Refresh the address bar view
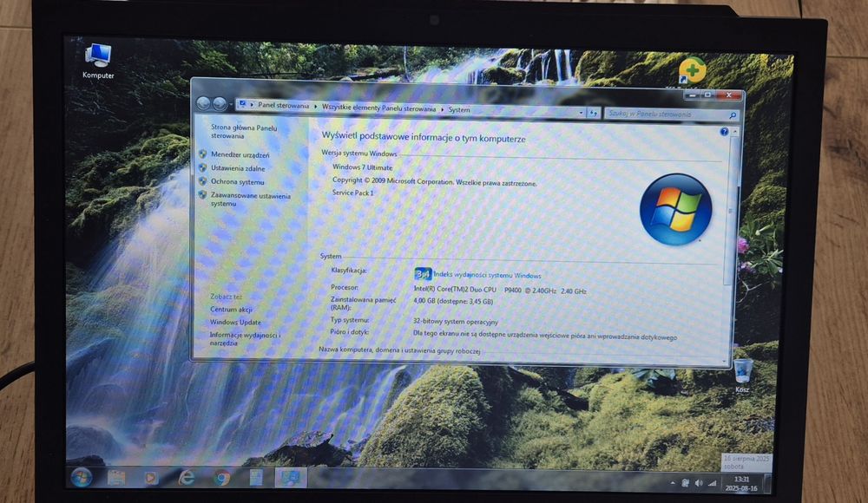This screenshot has width=868, height=503. click(593, 113)
